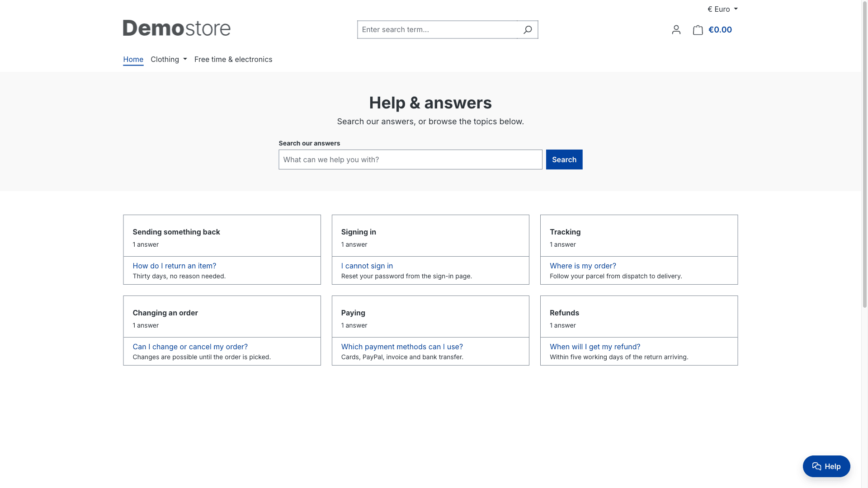Click the 'Tracking' topic heading
The image size is (868, 488).
pos(565,232)
